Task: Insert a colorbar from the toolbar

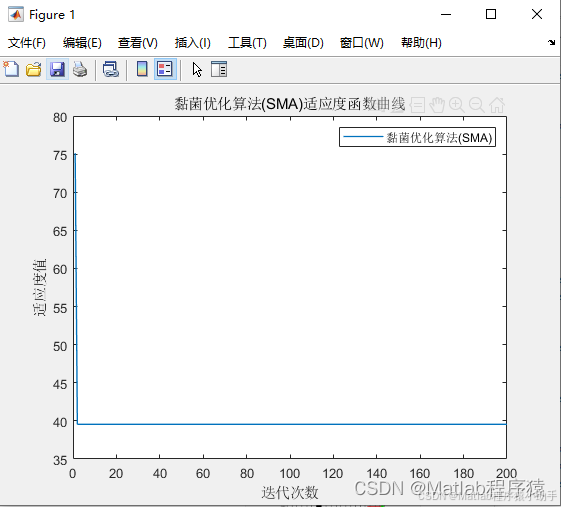Action: pos(142,69)
